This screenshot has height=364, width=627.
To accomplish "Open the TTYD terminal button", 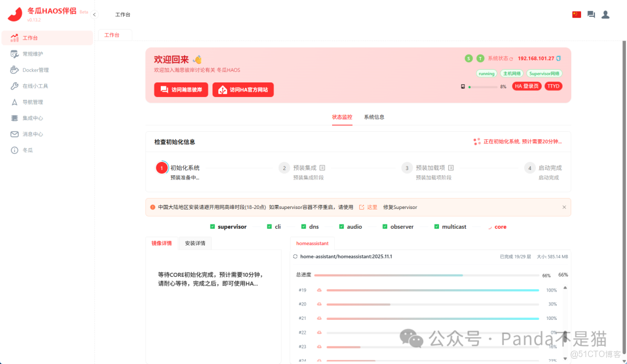I will point(553,85).
